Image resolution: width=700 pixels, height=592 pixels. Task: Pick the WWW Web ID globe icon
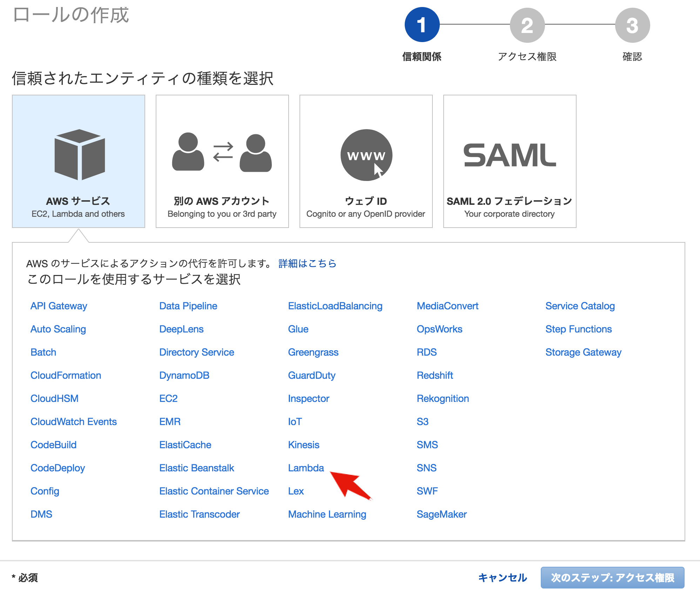click(x=366, y=155)
